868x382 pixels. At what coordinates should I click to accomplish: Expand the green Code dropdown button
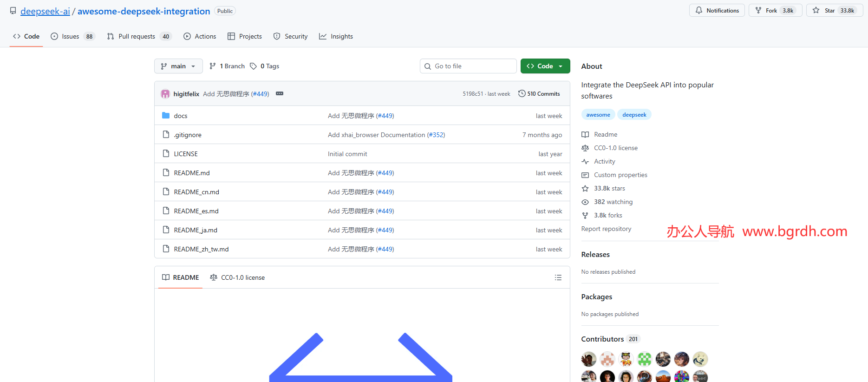pos(545,66)
